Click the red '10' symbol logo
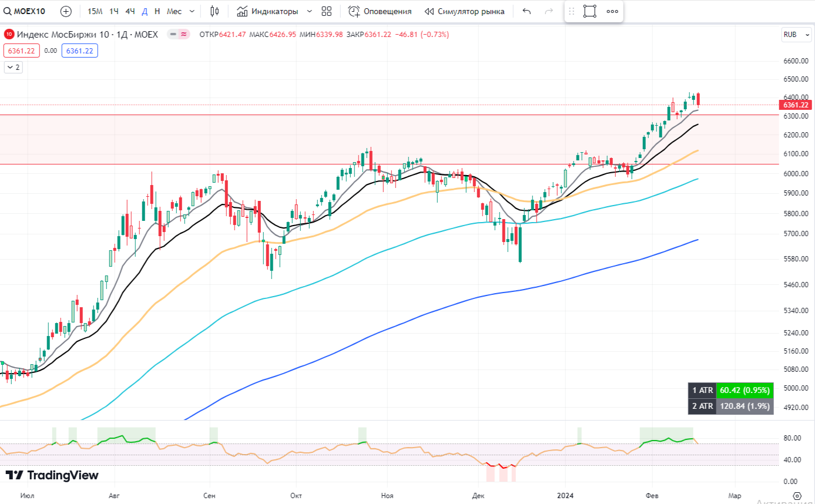 pos(9,35)
